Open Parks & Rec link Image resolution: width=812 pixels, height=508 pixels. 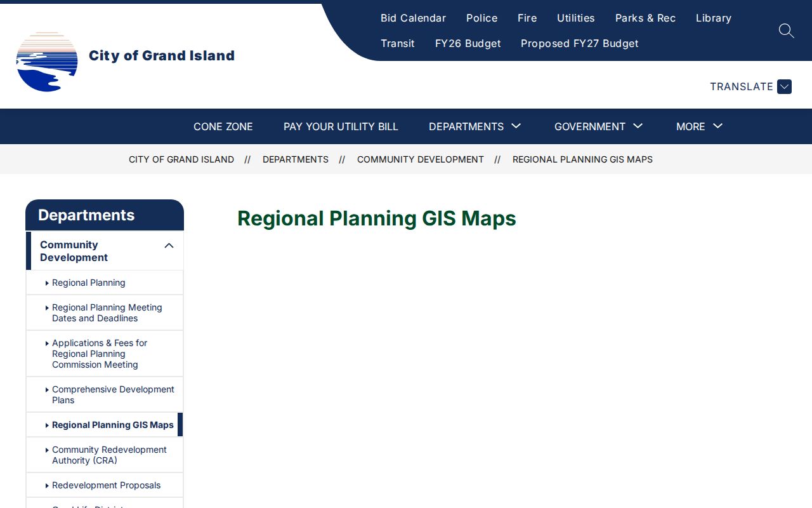(x=645, y=18)
